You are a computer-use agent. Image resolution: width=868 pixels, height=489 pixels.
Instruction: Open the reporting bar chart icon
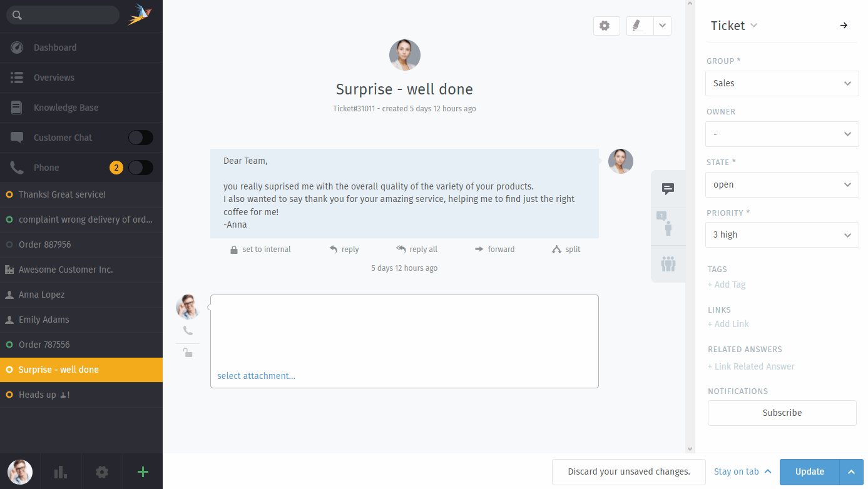pyautogui.click(x=61, y=472)
